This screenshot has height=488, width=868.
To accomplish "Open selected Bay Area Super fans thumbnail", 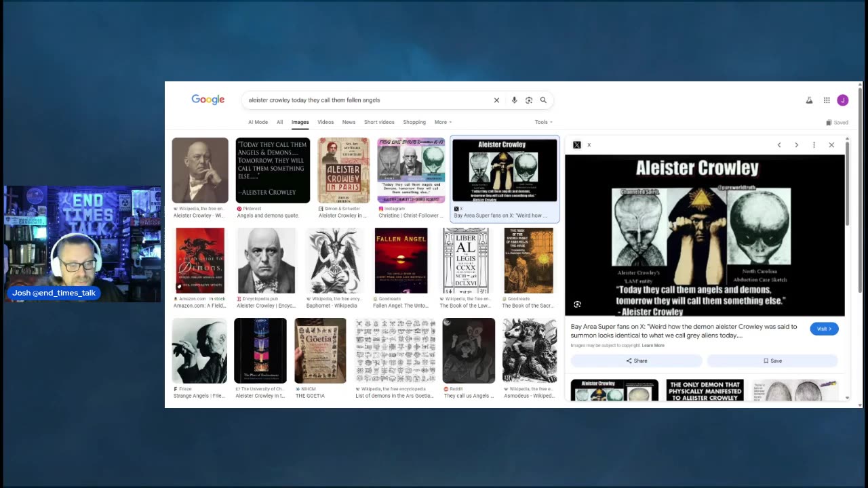I will click(x=505, y=170).
